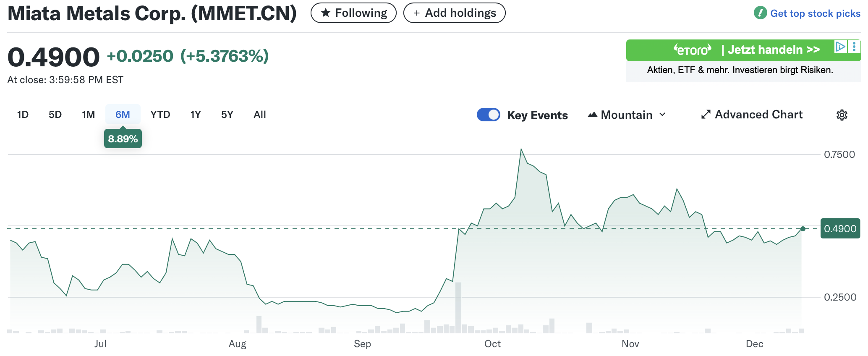Click the Advanced Chart expand arrow icon

(706, 115)
